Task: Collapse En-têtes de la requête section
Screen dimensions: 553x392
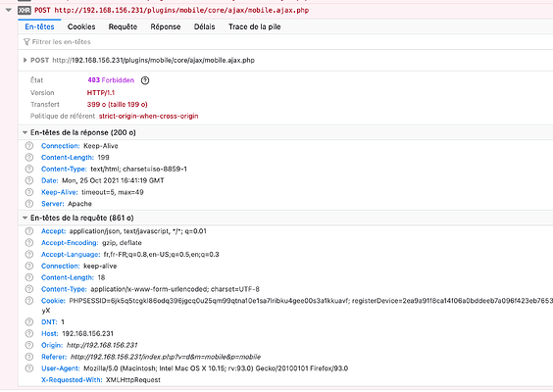Action: coord(25,218)
